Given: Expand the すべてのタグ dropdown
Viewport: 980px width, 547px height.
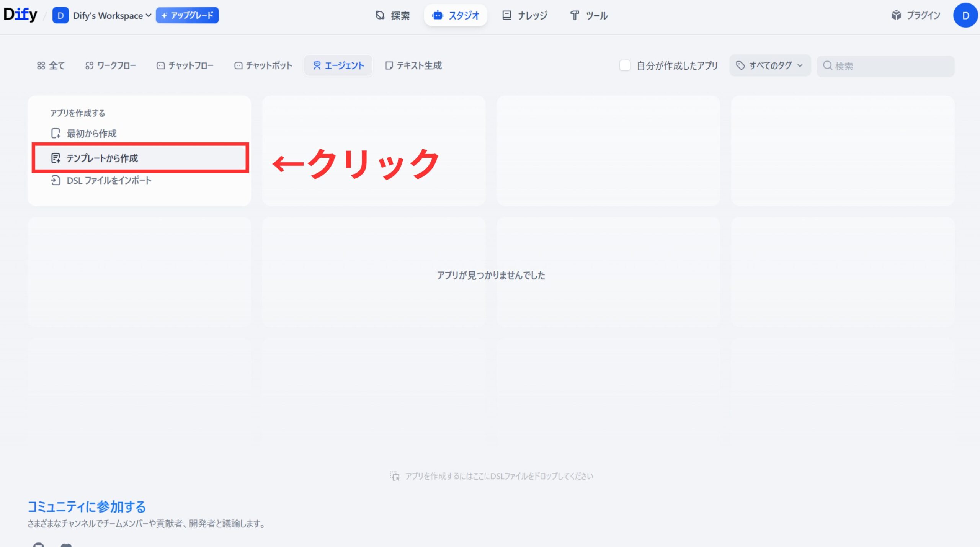Looking at the screenshot, I should 770,65.
